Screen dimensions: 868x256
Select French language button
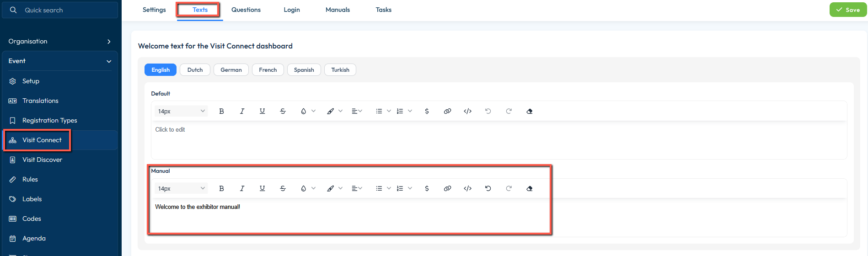[x=268, y=70]
